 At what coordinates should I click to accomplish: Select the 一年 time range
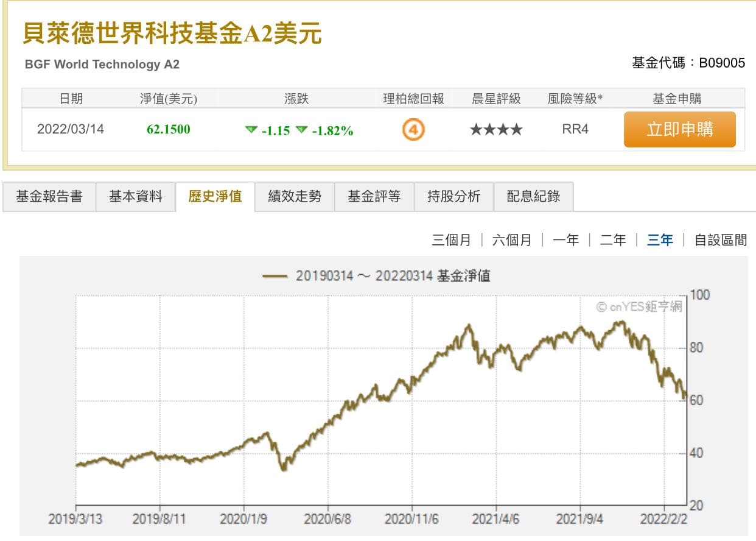(566, 240)
